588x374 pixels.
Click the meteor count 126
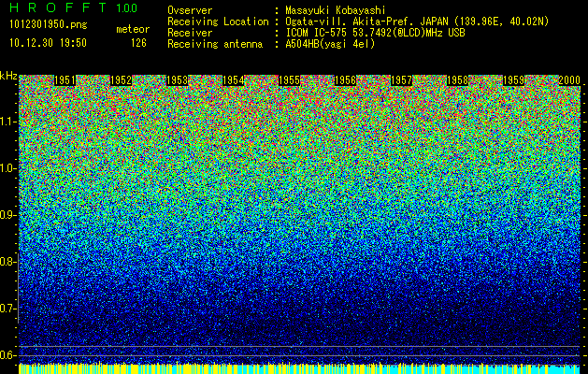point(138,43)
